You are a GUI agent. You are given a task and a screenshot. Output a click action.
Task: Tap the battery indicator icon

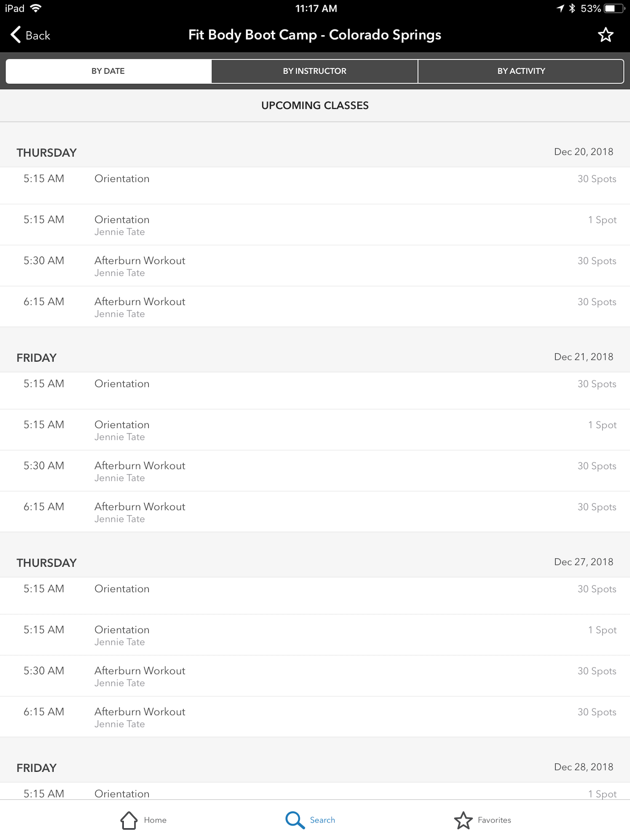614,8
